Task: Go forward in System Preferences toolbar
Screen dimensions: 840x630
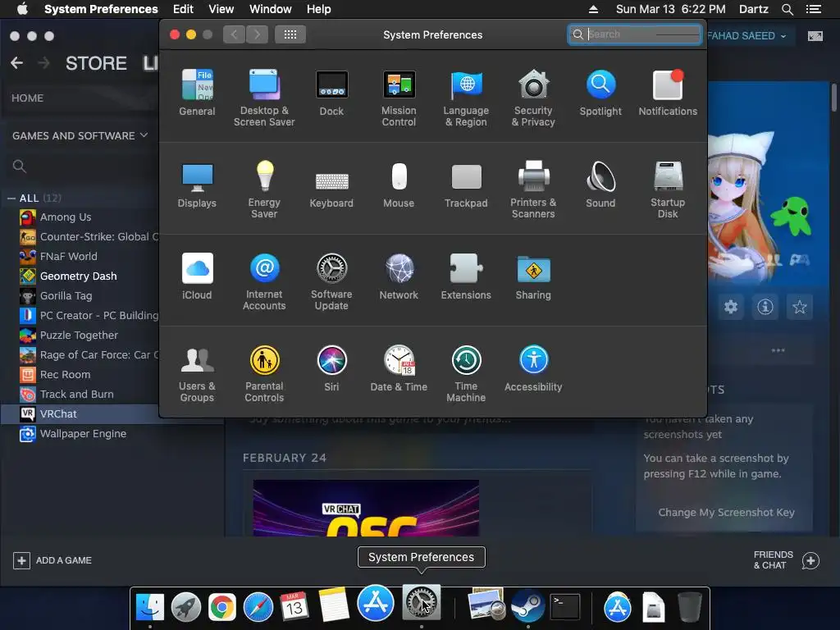Action: (257, 34)
